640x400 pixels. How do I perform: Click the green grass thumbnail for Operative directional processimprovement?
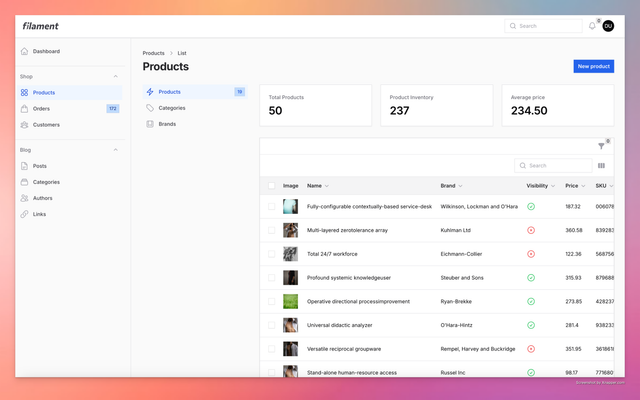pyautogui.click(x=291, y=301)
